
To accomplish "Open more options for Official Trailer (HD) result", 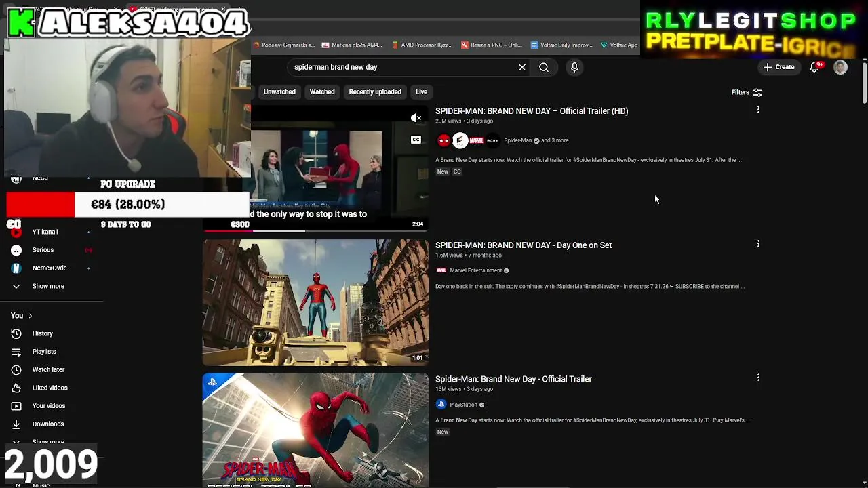I will click(758, 109).
